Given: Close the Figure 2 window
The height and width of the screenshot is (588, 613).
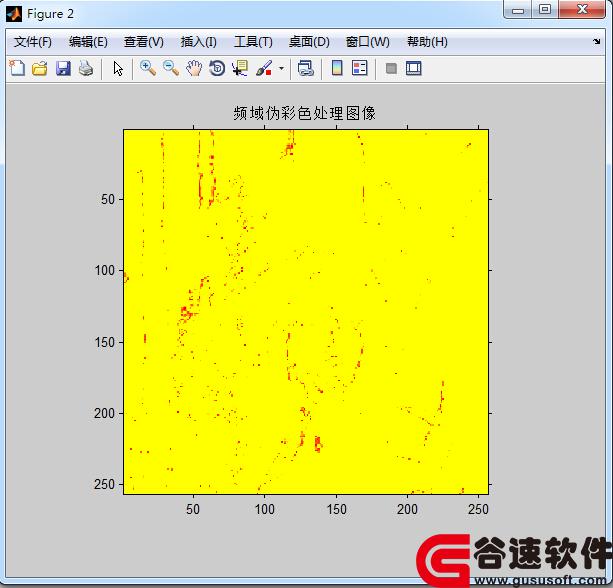Looking at the screenshot, I should pos(582,9).
